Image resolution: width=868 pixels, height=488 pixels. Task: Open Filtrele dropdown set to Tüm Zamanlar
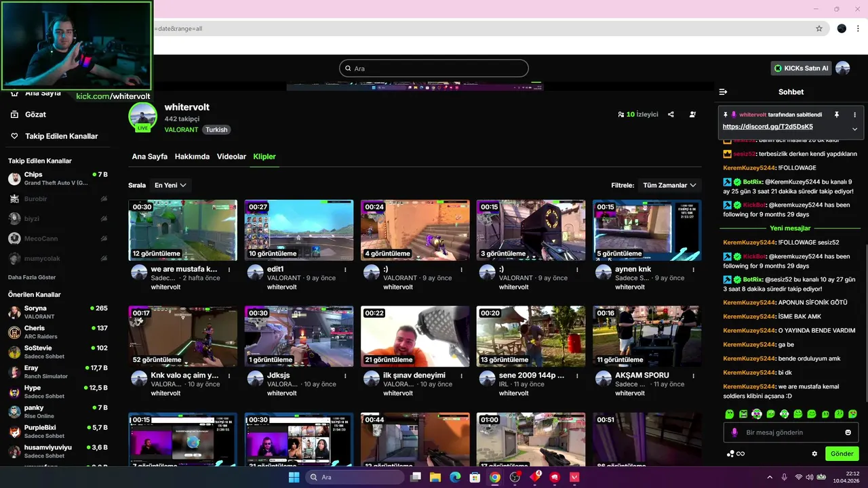click(x=669, y=185)
